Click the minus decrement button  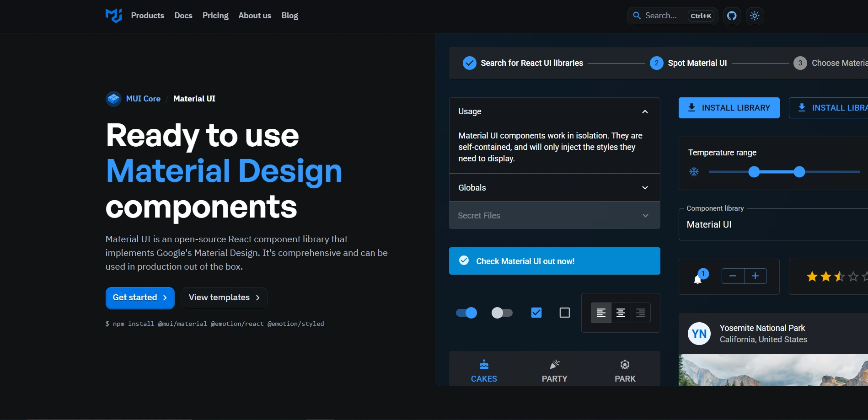[x=733, y=276]
